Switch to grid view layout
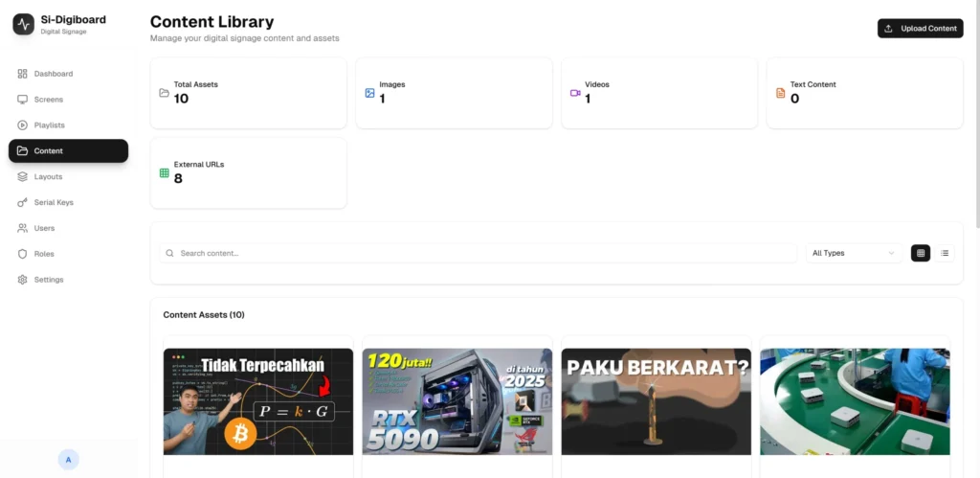This screenshot has width=980, height=478. click(920, 253)
